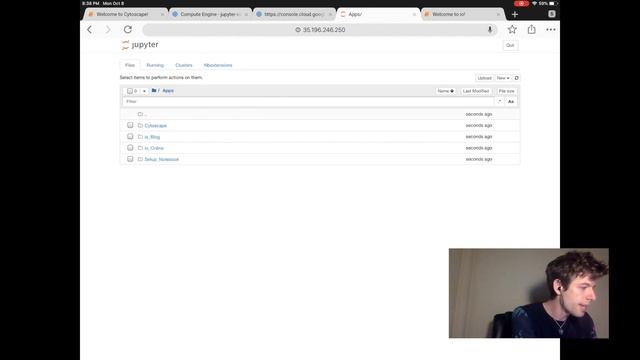The image size is (640, 360).
Task: Click the webcam video overlay
Action: pos(529,293)
